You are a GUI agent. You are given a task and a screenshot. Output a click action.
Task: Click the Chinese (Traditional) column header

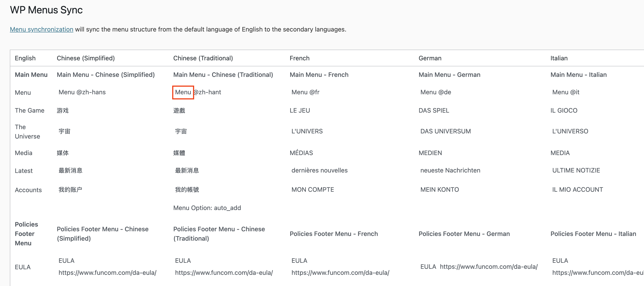[203, 58]
